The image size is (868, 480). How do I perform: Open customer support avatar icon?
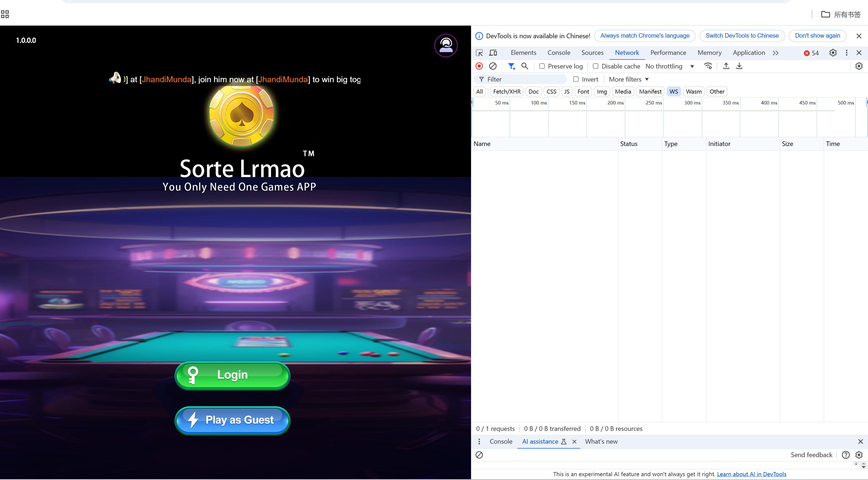(x=446, y=46)
